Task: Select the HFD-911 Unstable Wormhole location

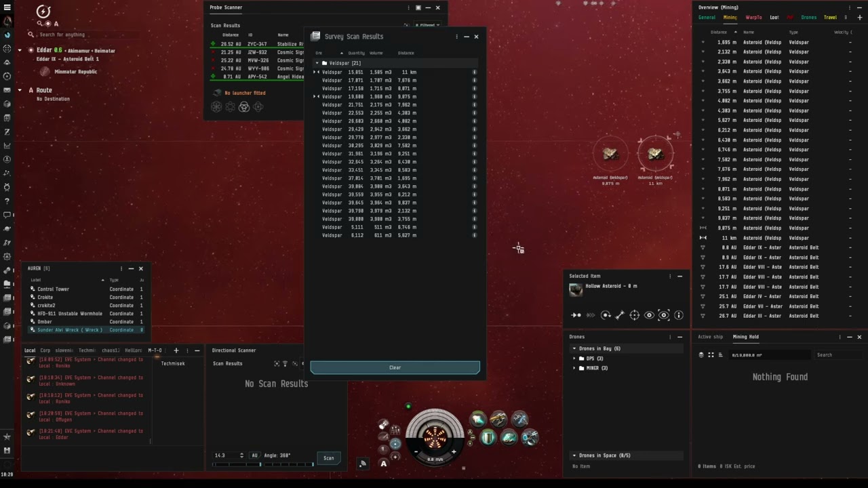Action: pyautogui.click(x=85, y=314)
